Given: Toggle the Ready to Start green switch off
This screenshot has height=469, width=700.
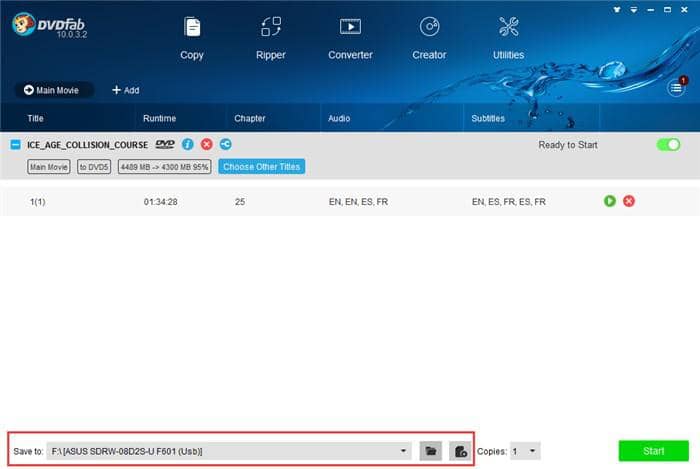Looking at the screenshot, I should [668, 145].
